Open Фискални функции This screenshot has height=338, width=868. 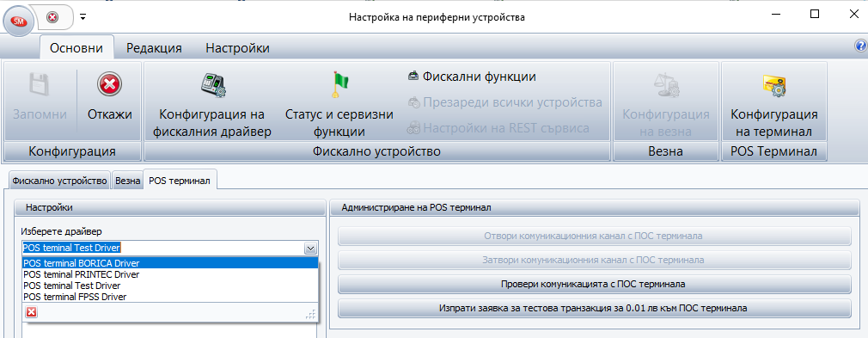click(x=472, y=77)
